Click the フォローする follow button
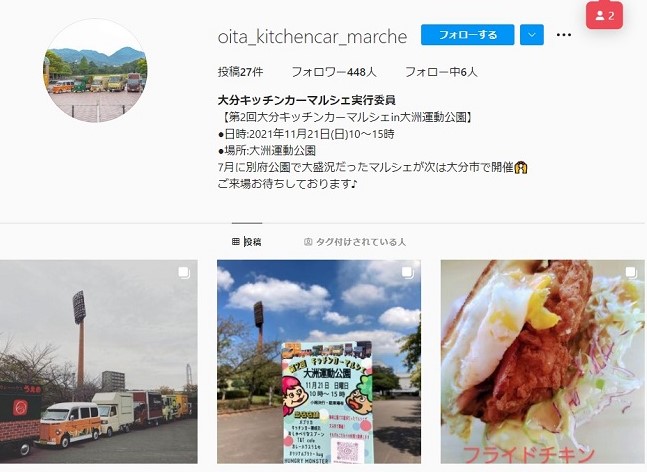The width and height of the screenshot is (647, 472). [x=467, y=35]
